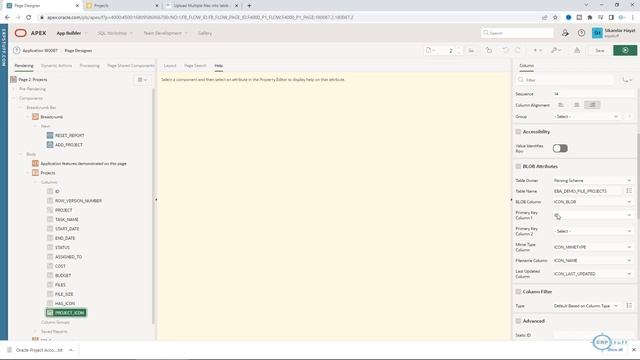Open the property editor display options menu

(627, 80)
